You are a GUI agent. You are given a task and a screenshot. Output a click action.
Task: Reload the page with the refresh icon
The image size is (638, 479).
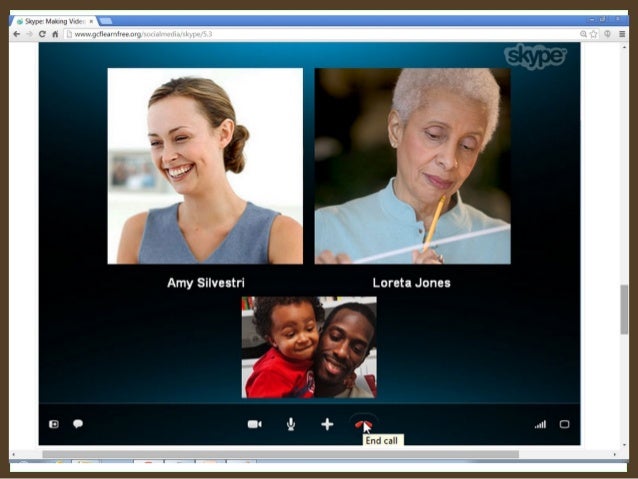click(42, 34)
